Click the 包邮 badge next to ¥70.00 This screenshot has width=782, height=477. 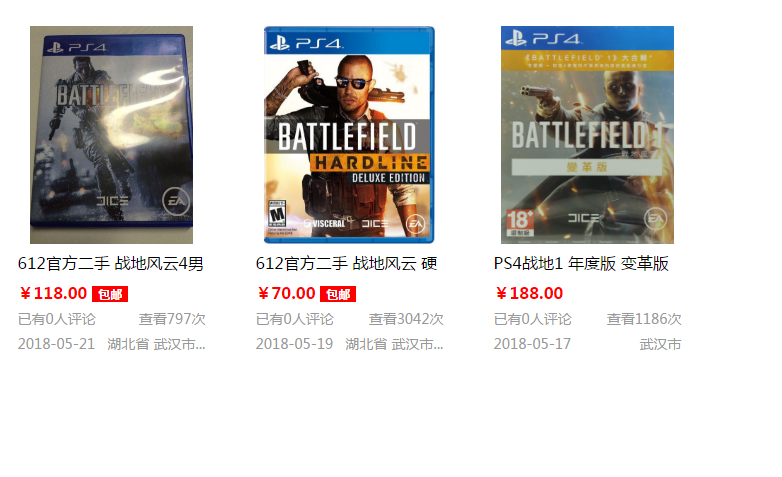point(338,294)
